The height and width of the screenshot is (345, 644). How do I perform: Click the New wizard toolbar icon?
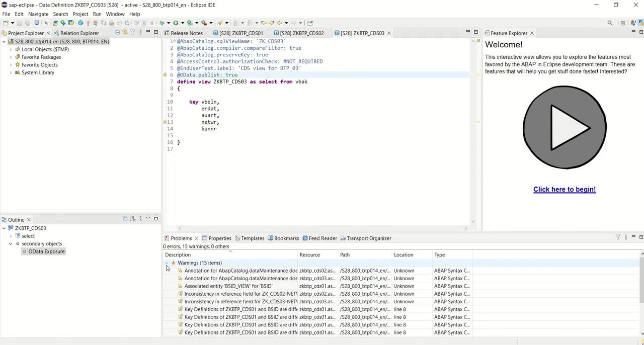(x=6, y=23)
